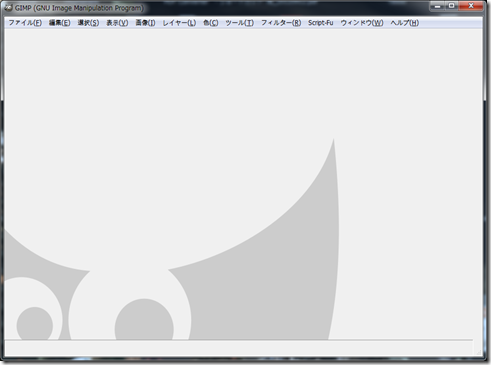Open the 画像(I) menu
The image size is (491, 365).
click(x=145, y=23)
